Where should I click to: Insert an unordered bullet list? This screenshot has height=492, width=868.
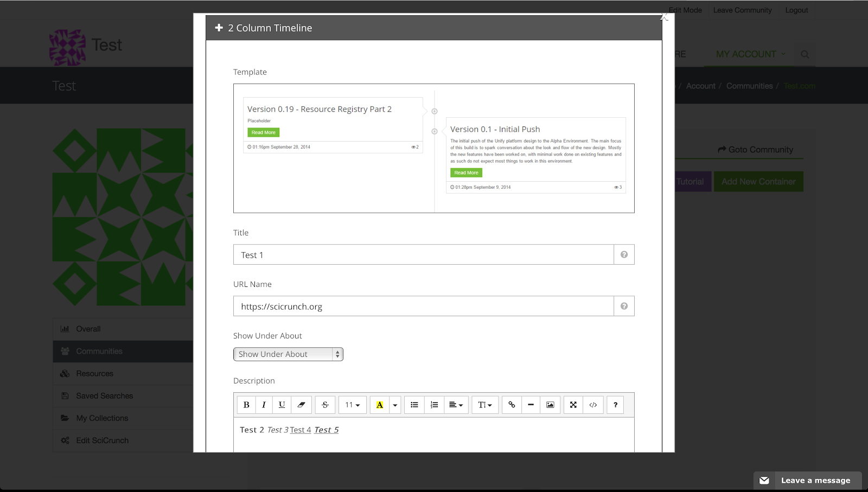(x=414, y=405)
